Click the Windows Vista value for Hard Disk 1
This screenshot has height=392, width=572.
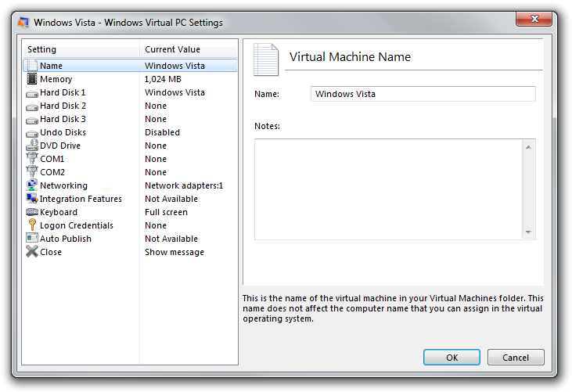(174, 92)
